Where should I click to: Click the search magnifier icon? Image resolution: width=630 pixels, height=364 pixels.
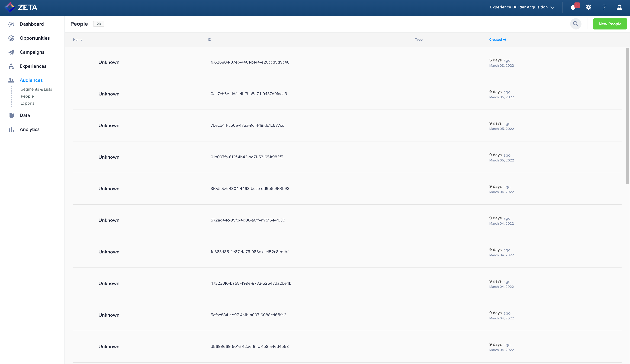(x=576, y=24)
